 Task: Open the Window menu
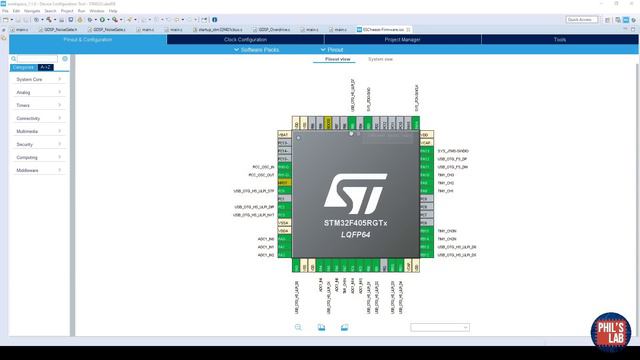point(97,11)
